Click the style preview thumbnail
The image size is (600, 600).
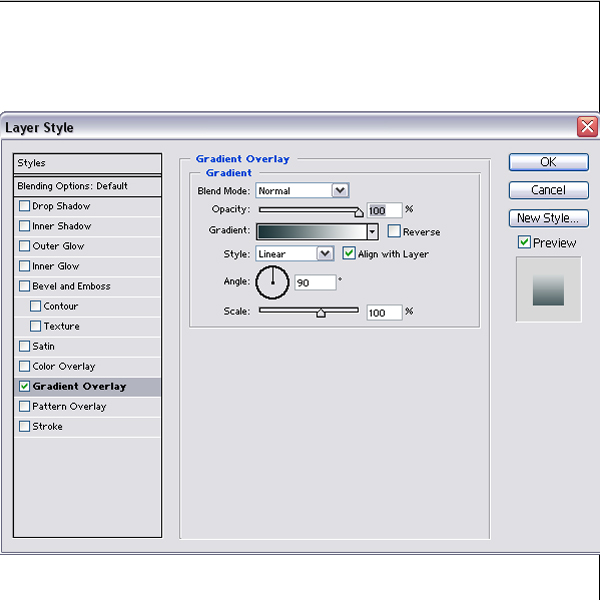(548, 289)
